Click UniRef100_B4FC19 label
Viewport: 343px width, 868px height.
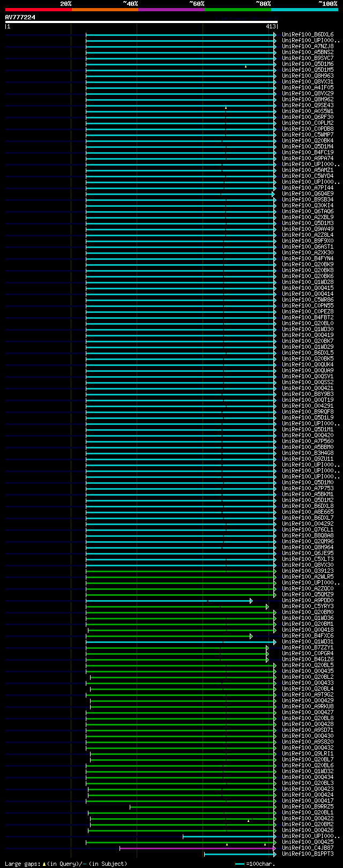pyautogui.click(x=308, y=153)
